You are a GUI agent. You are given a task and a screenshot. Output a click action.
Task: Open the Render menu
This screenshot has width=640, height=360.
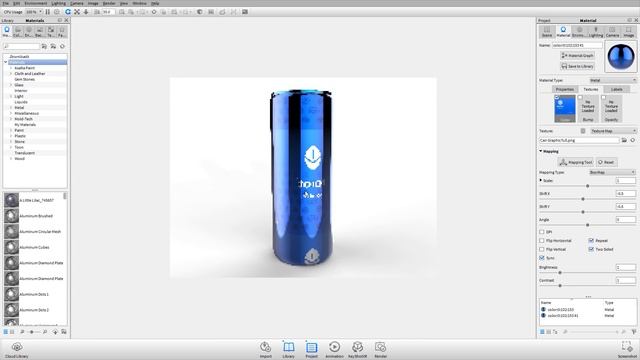pos(109,3)
